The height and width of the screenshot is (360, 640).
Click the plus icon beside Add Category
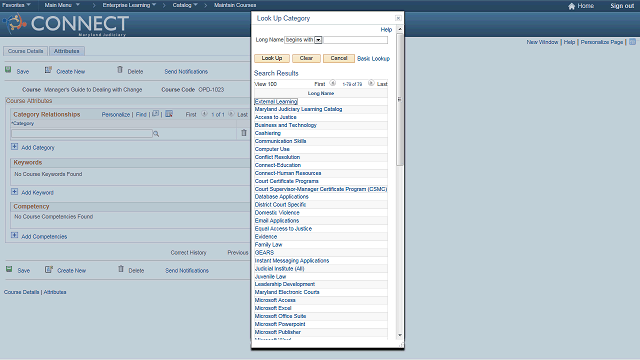(x=15, y=147)
